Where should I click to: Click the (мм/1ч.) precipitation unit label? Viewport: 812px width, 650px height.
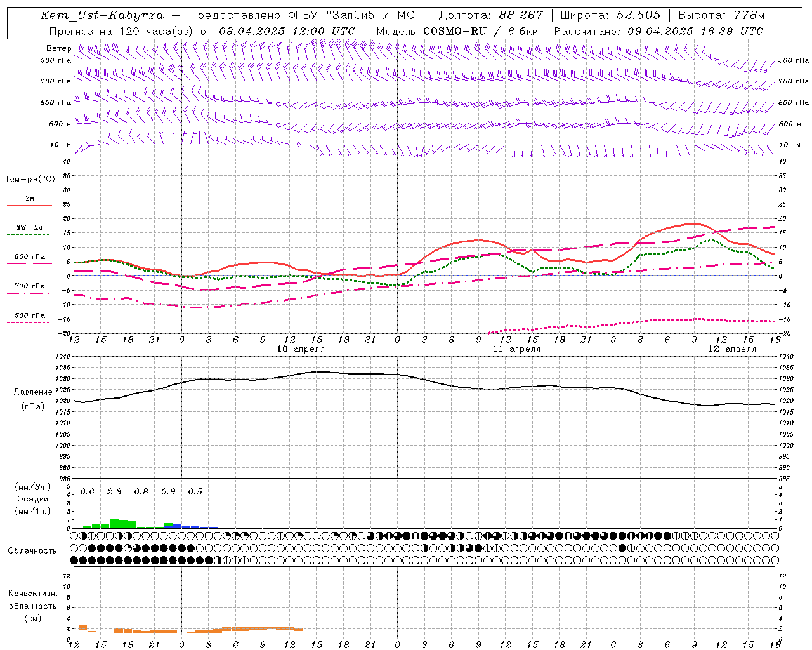tap(33, 511)
